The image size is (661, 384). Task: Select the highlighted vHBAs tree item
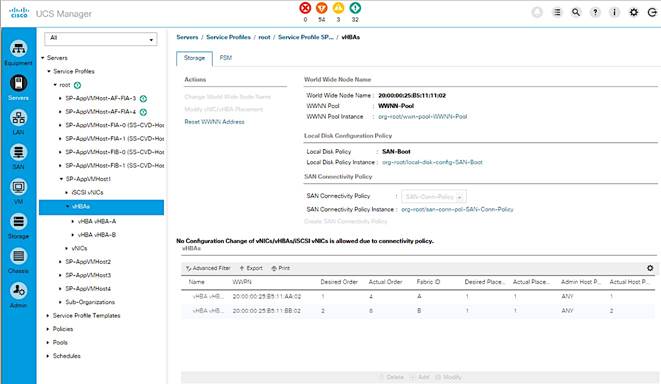[x=101, y=207]
